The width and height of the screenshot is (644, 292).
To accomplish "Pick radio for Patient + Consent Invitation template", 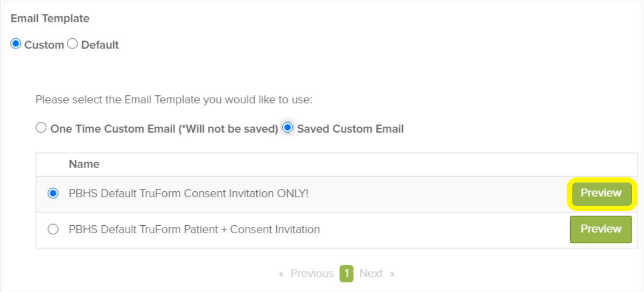I will tap(53, 230).
